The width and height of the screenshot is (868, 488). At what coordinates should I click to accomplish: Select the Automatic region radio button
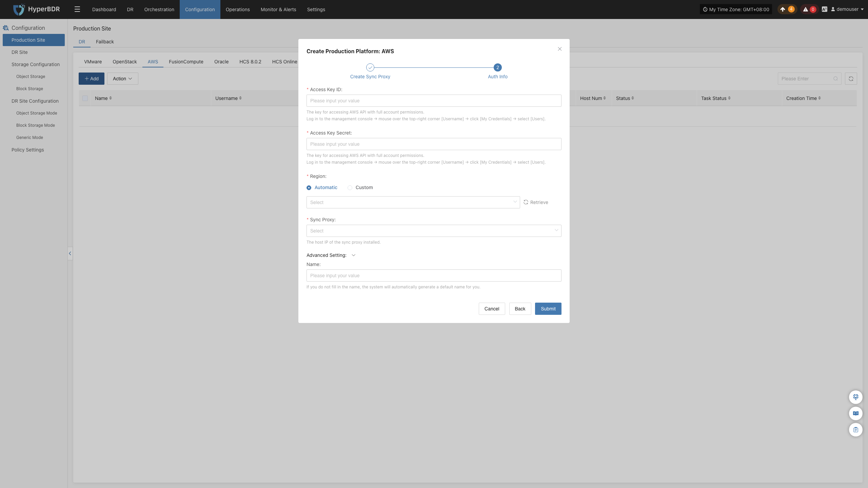point(309,188)
